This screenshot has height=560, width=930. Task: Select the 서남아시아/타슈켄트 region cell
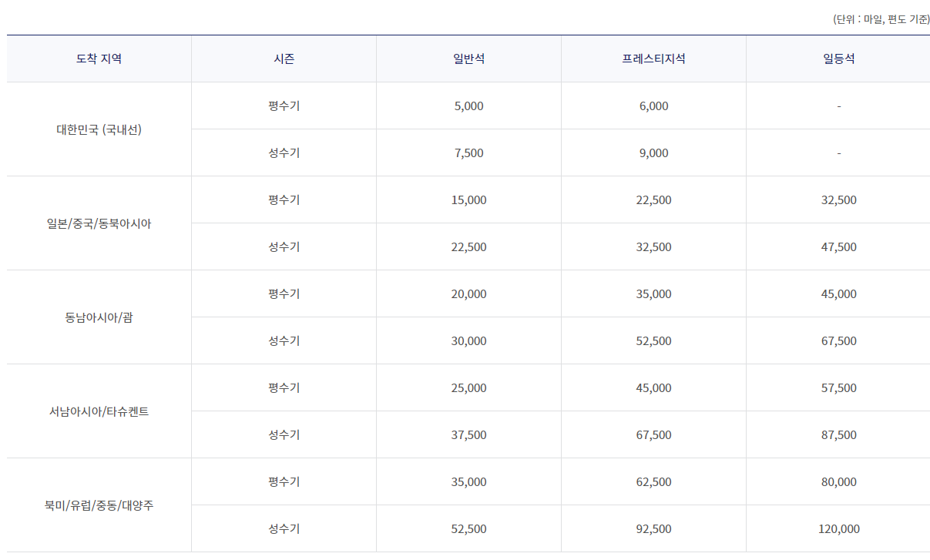(x=99, y=411)
